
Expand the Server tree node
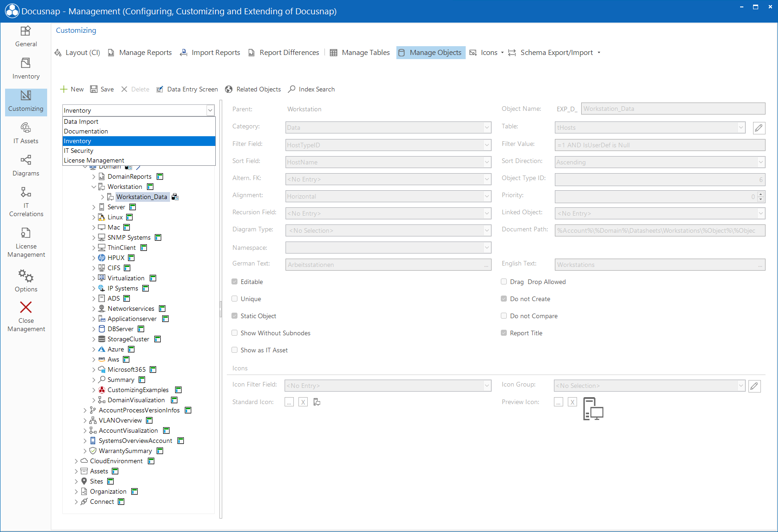94,207
